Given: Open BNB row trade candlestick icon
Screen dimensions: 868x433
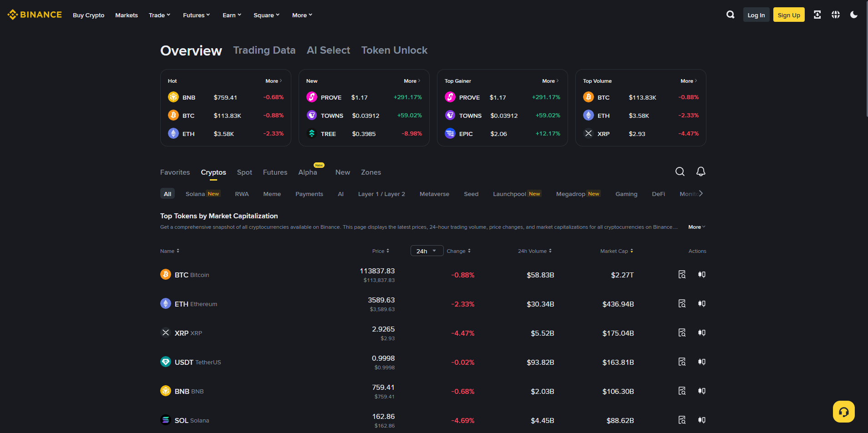Looking at the screenshot, I should [702, 391].
